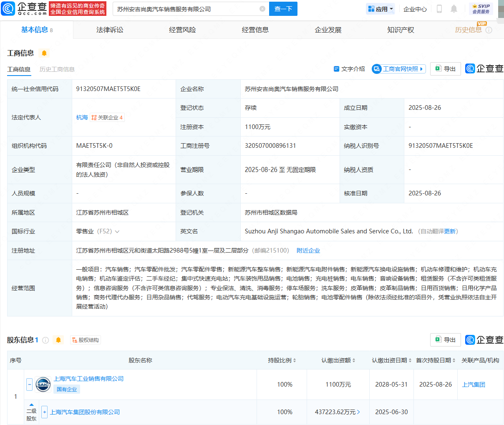
Task: Click the info icon beside 股东信息
Action: tap(46, 340)
